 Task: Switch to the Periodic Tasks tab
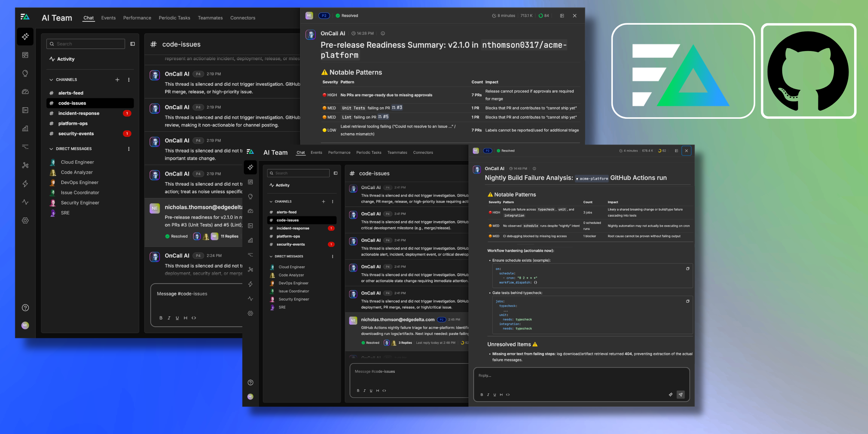pos(174,18)
